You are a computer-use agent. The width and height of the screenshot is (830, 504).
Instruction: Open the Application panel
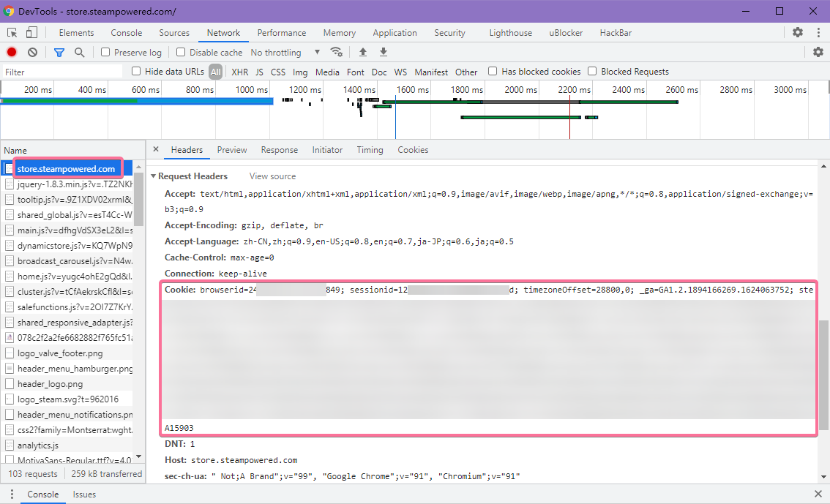(x=395, y=32)
